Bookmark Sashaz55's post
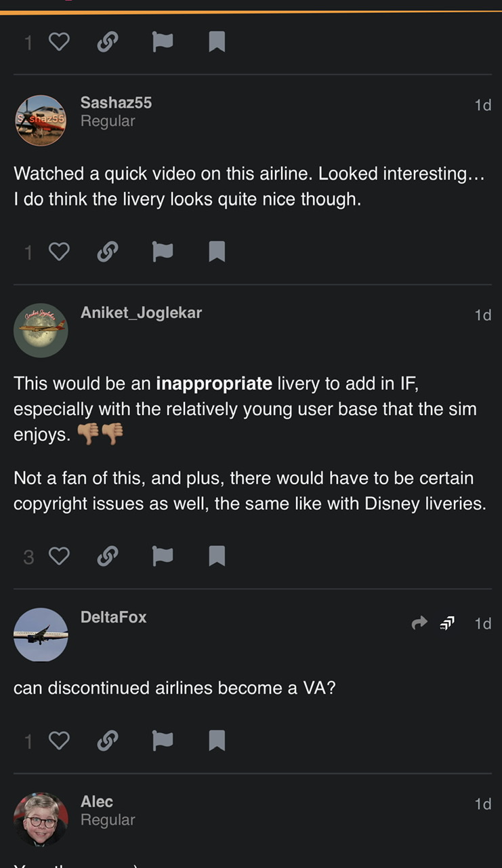This screenshot has height=868, width=502. (x=217, y=252)
